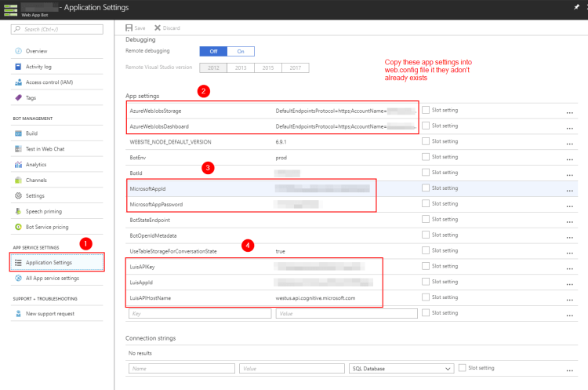Open ellipsis menu for LuisAPIKey row
The image size is (588, 390).
pyautogui.click(x=570, y=268)
